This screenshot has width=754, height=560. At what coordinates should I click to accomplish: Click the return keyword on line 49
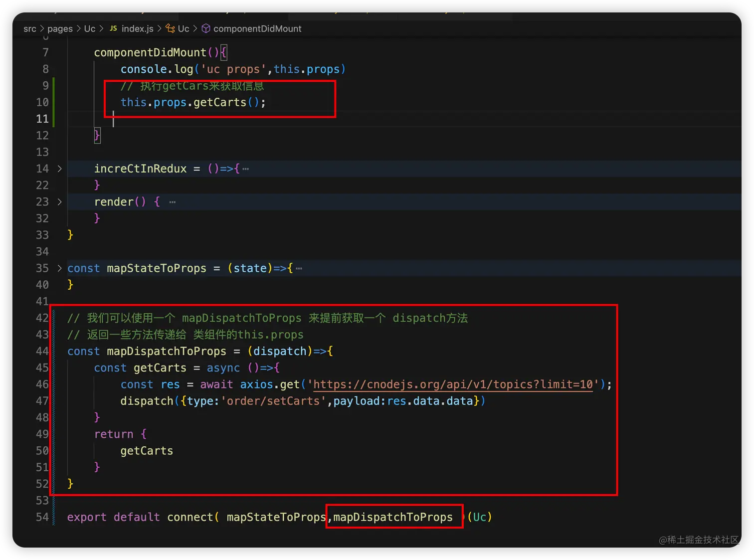(x=114, y=434)
